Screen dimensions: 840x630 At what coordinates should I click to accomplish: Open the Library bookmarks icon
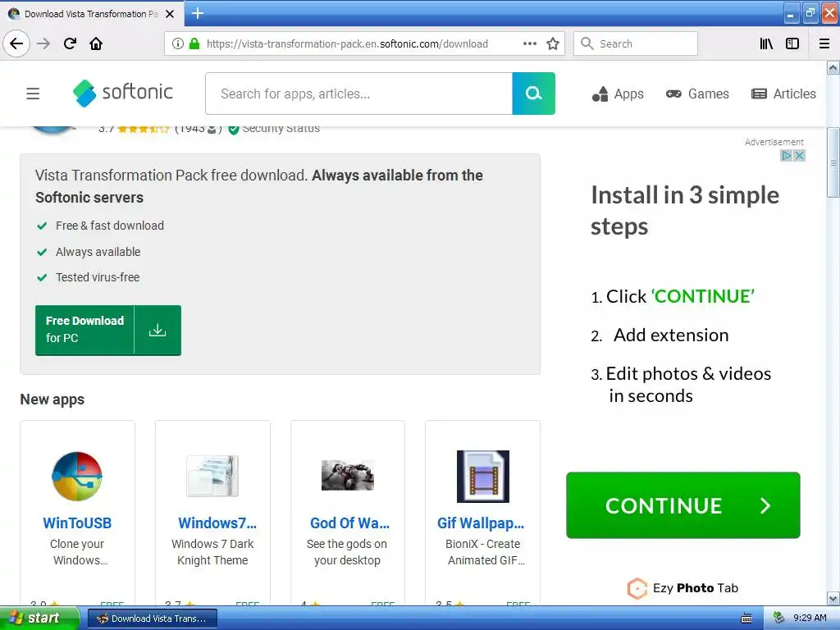(x=766, y=43)
